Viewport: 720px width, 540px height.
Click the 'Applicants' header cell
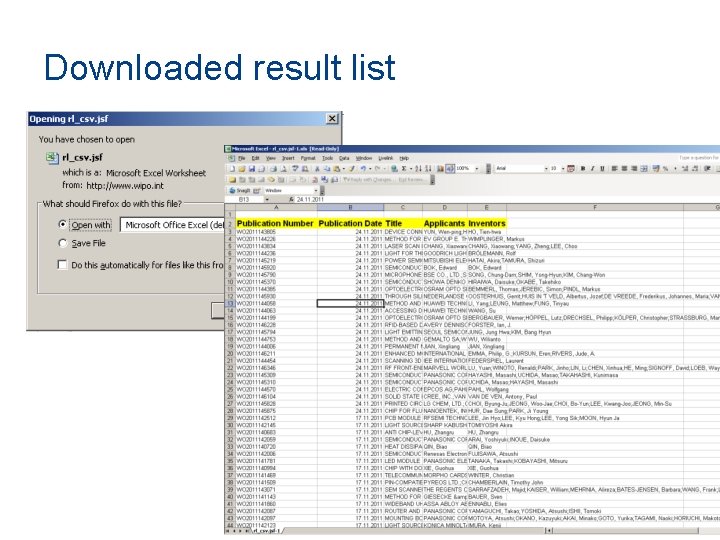tap(444, 223)
